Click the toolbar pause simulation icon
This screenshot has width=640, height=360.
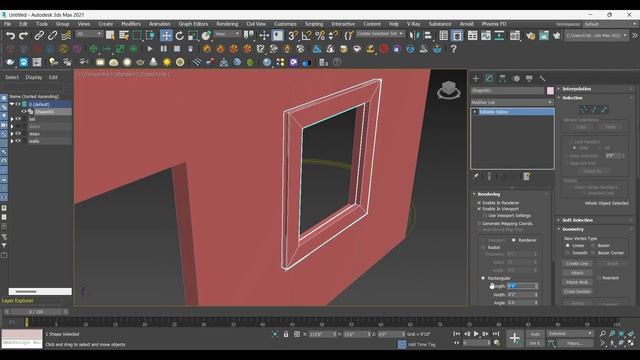[x=163, y=49]
